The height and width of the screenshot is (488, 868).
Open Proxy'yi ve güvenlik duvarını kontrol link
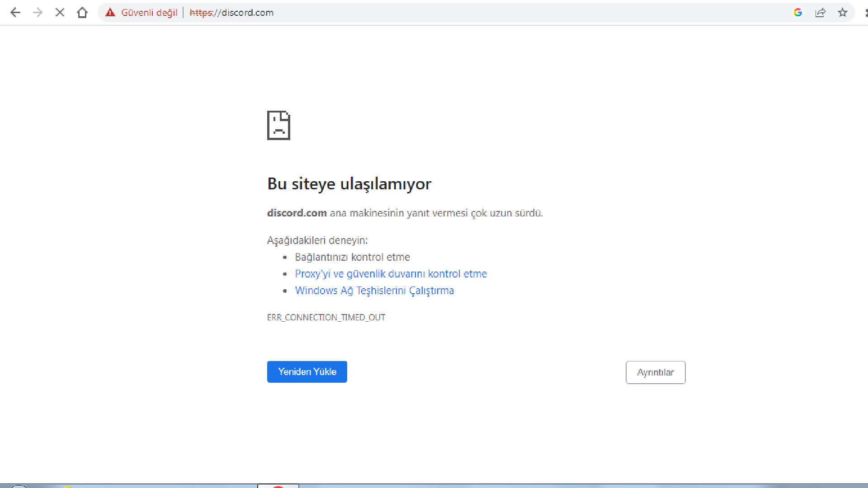391,274
